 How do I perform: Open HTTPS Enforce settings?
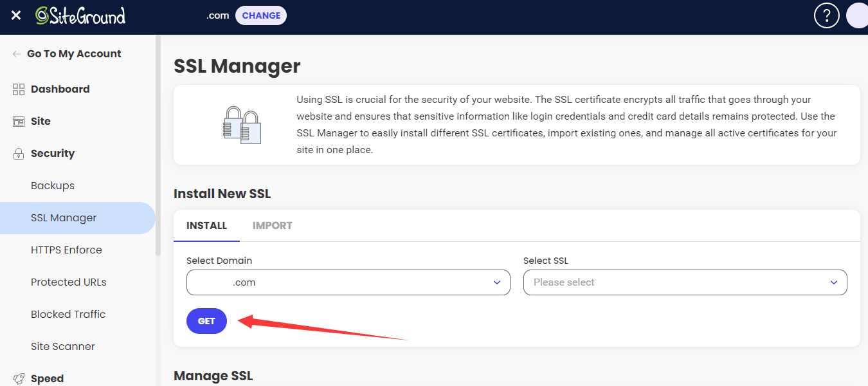[66, 250]
